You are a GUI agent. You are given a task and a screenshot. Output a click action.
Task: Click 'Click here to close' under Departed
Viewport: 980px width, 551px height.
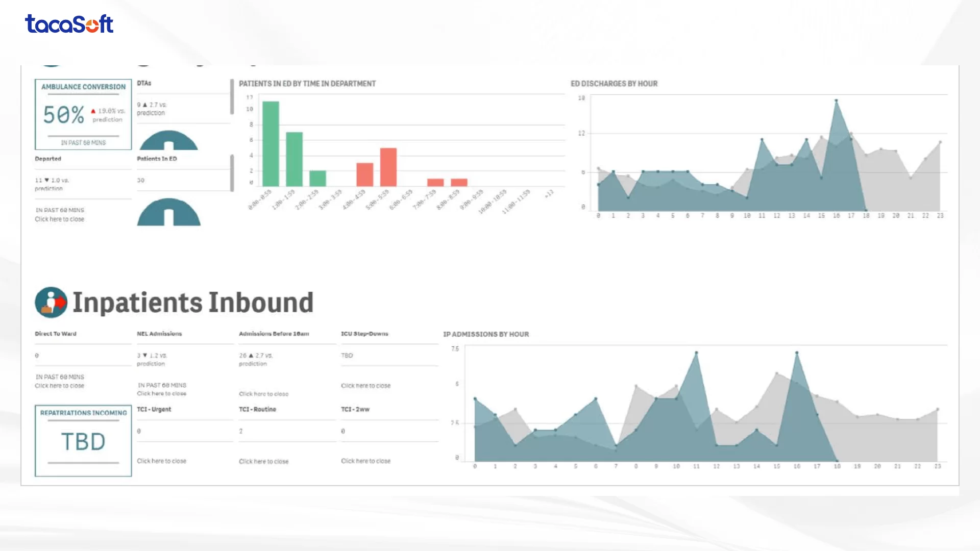click(59, 219)
